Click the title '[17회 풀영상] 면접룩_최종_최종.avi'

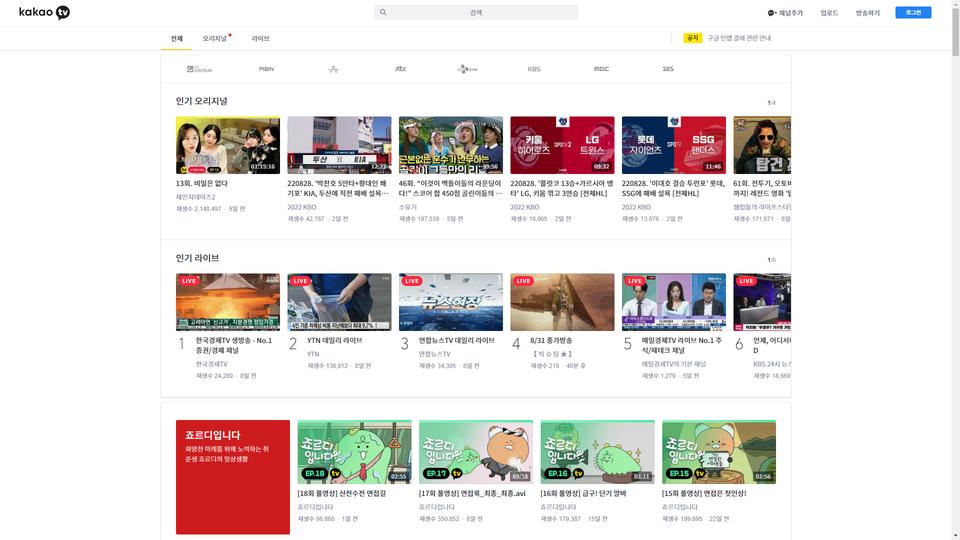click(x=472, y=493)
